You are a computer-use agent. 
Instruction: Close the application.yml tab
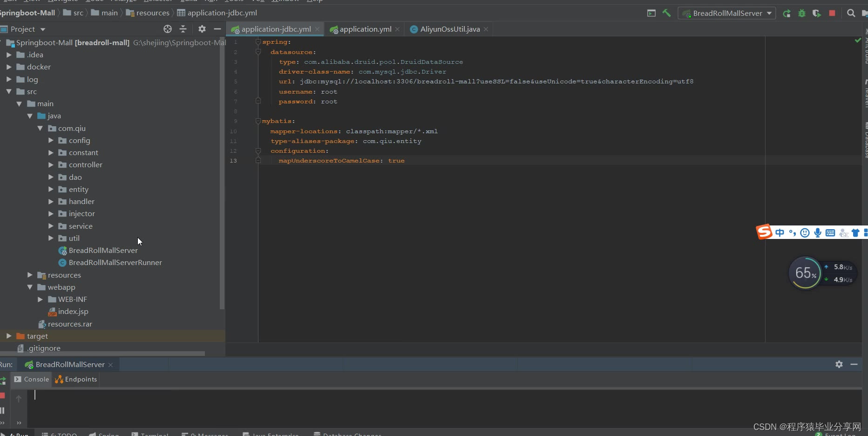click(x=397, y=29)
